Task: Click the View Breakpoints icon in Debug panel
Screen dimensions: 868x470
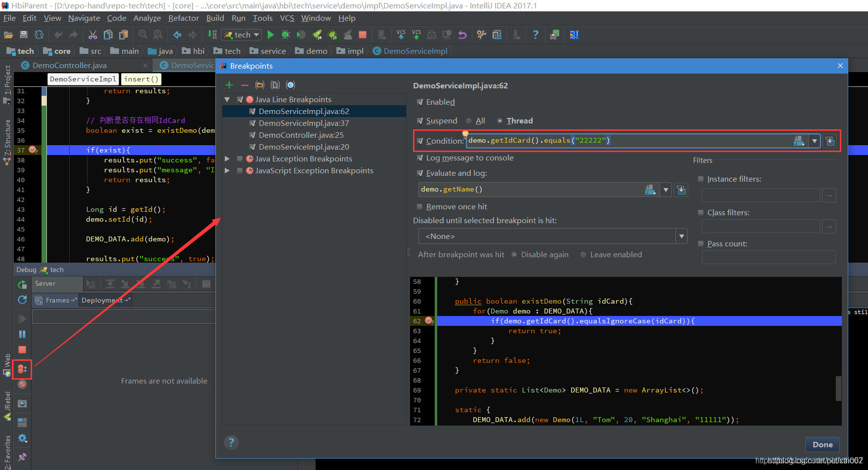Action: pyautogui.click(x=22, y=369)
